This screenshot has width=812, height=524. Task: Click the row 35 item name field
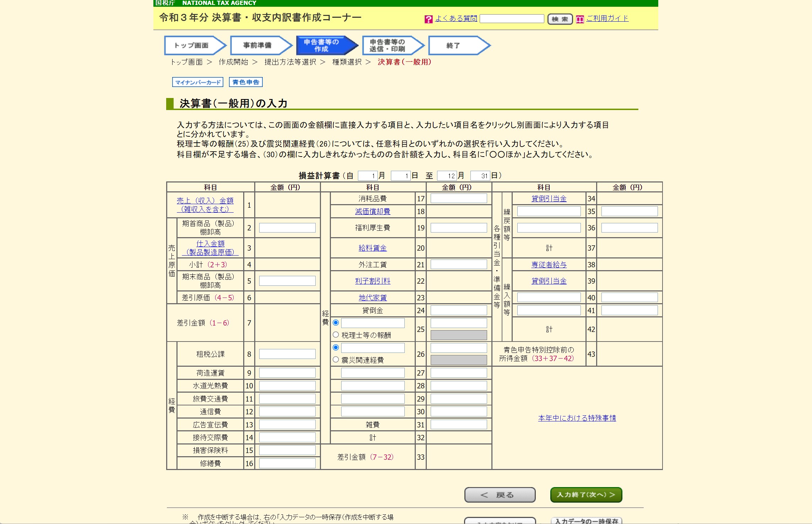[x=549, y=212]
